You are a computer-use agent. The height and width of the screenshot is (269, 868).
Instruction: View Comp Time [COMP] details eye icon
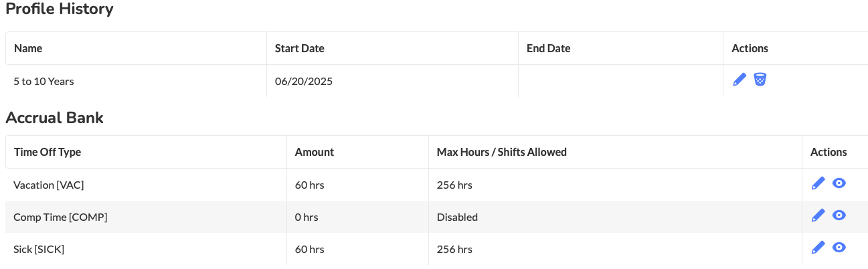(x=839, y=215)
